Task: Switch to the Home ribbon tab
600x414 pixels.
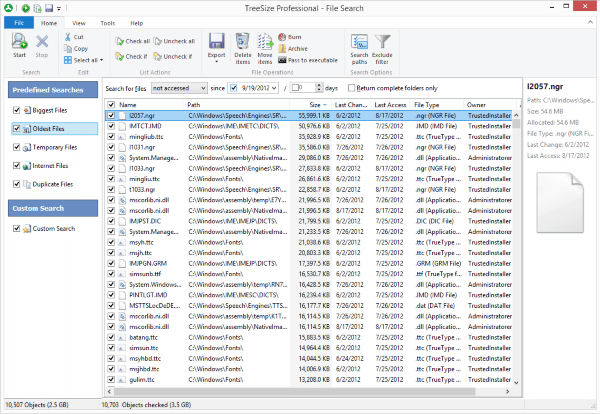Action: click(49, 23)
